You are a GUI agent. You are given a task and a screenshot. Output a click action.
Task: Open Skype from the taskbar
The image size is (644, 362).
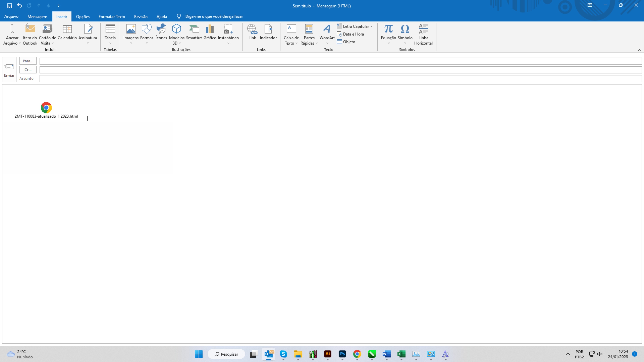(x=283, y=354)
